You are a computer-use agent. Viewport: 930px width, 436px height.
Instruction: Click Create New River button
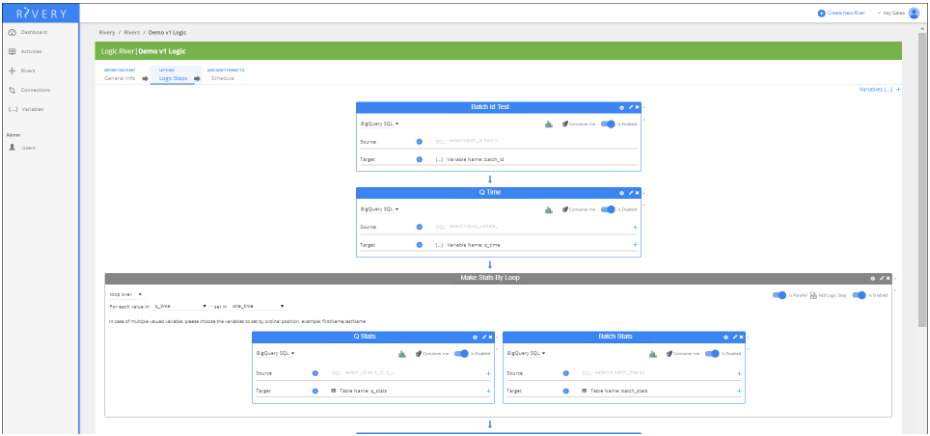tap(838, 13)
